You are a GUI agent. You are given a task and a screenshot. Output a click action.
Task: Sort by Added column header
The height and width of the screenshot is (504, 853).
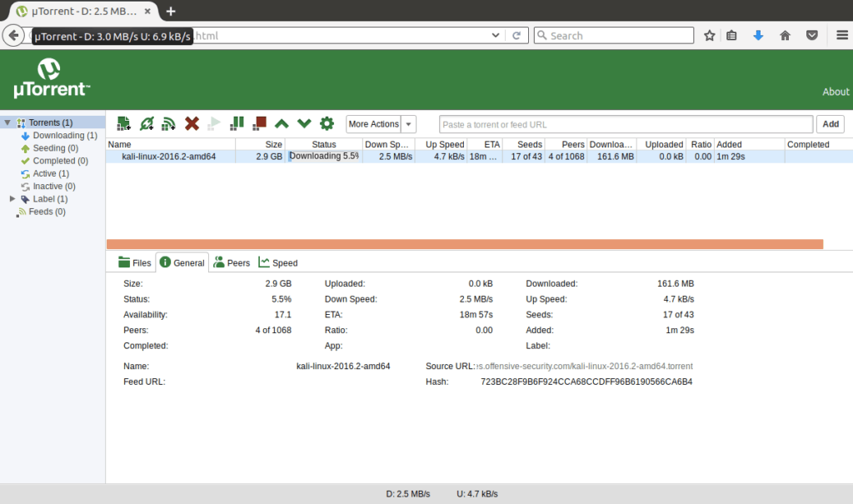749,144
